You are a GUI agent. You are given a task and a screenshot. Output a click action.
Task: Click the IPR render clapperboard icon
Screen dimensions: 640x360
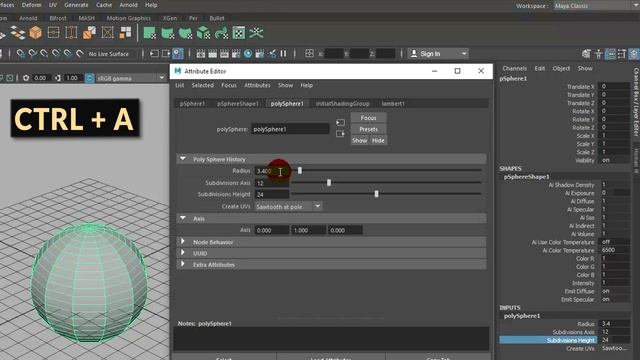tap(224, 54)
